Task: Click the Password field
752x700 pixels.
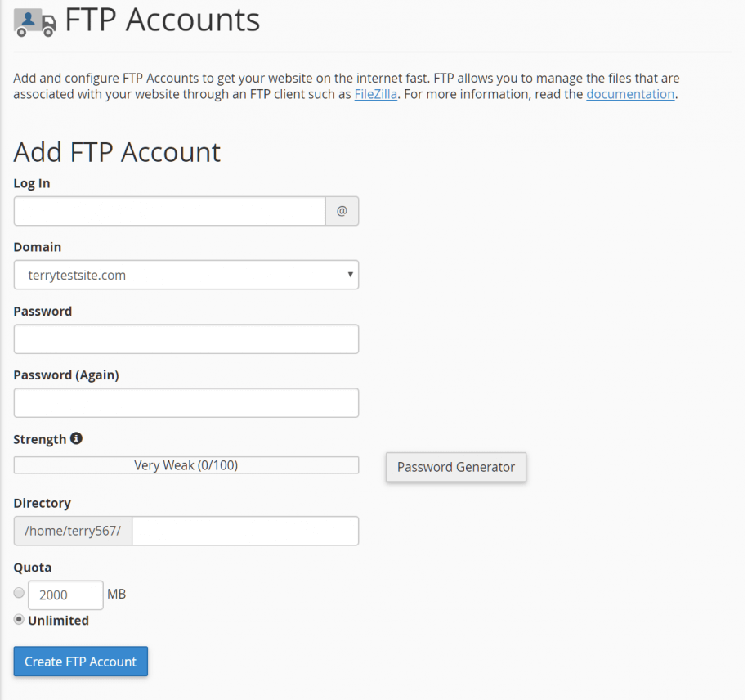Action: pyautogui.click(x=186, y=339)
